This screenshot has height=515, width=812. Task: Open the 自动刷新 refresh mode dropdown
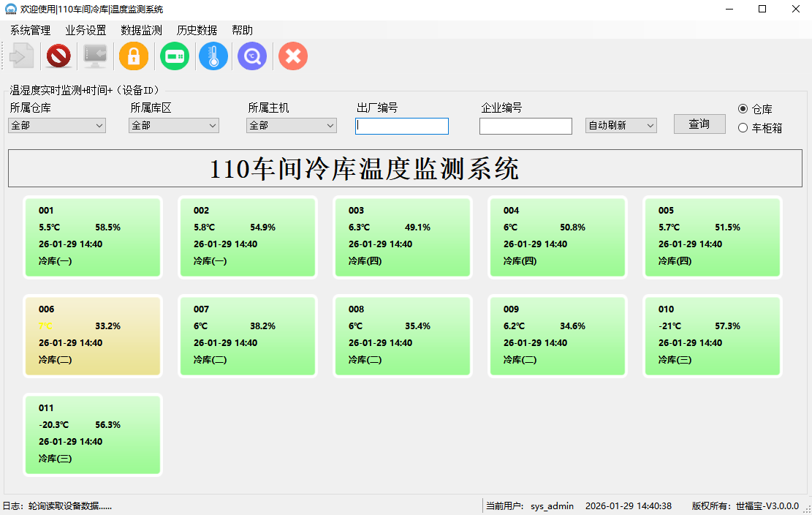pyautogui.click(x=621, y=126)
